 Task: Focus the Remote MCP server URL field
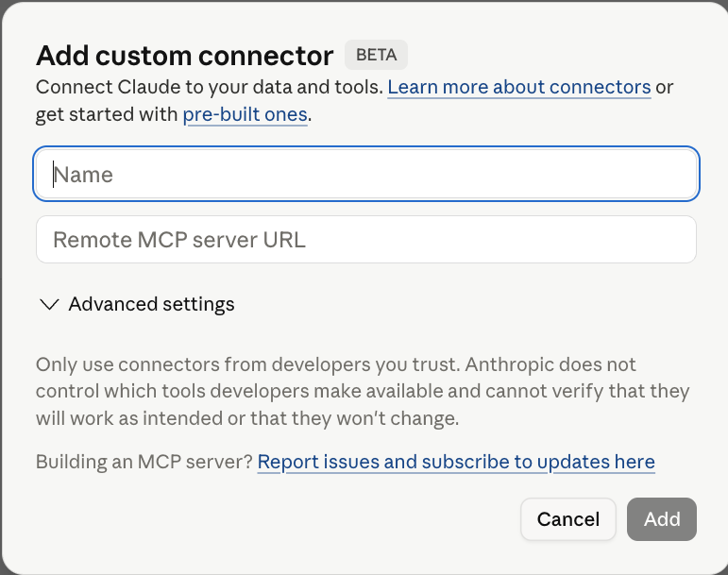[x=365, y=240]
